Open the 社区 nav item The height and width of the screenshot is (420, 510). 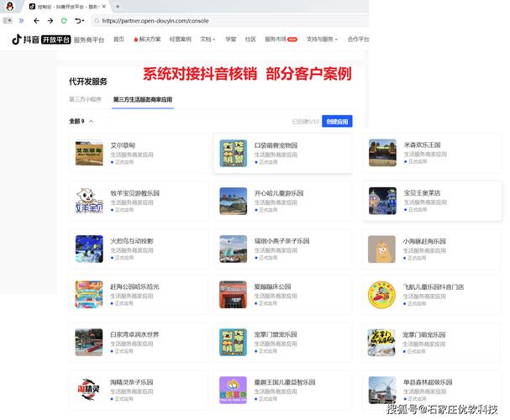pyautogui.click(x=250, y=39)
